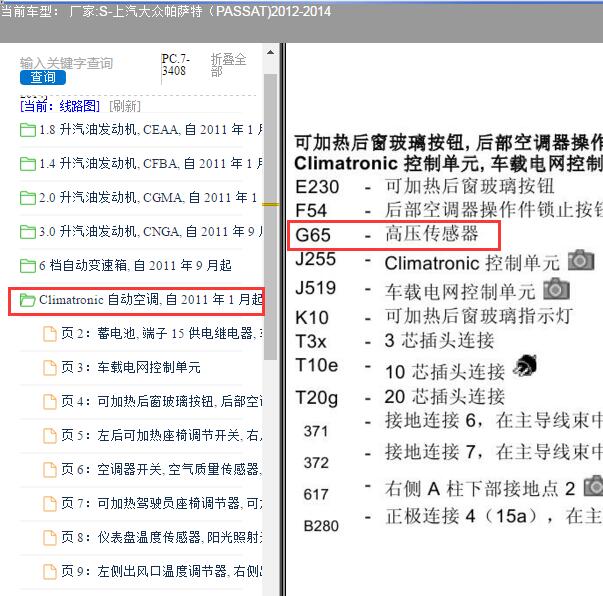Click the page icon beside 页 4
The image size is (603, 596).
coord(50,401)
